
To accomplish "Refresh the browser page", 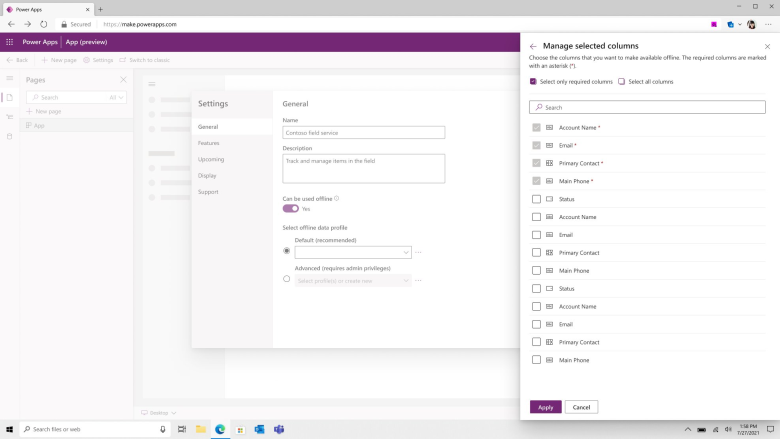I will (x=44, y=24).
